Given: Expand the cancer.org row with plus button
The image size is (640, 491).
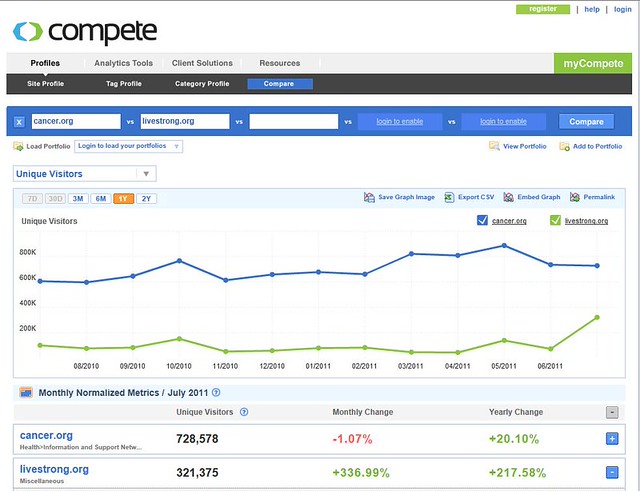Looking at the screenshot, I should click(x=612, y=438).
